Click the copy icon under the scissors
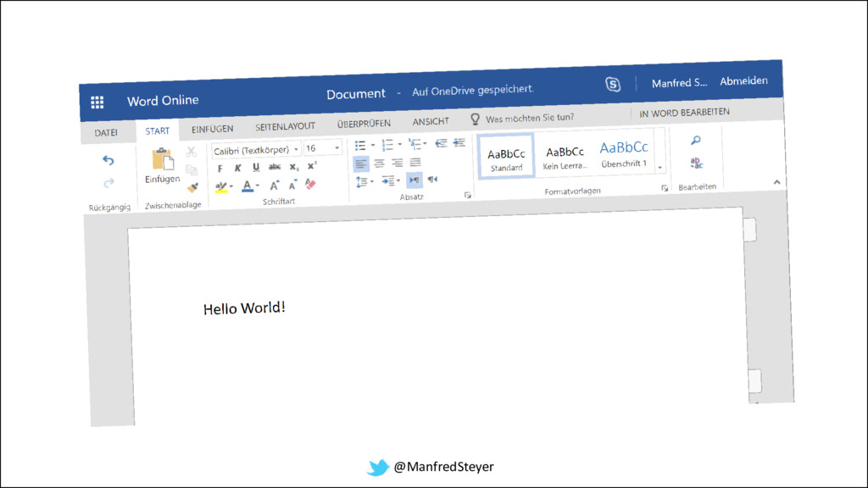Image resolution: width=868 pixels, height=488 pixels. point(192,169)
